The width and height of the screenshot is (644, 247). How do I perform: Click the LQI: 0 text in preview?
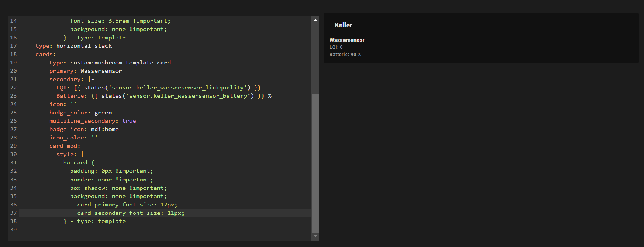[336, 47]
